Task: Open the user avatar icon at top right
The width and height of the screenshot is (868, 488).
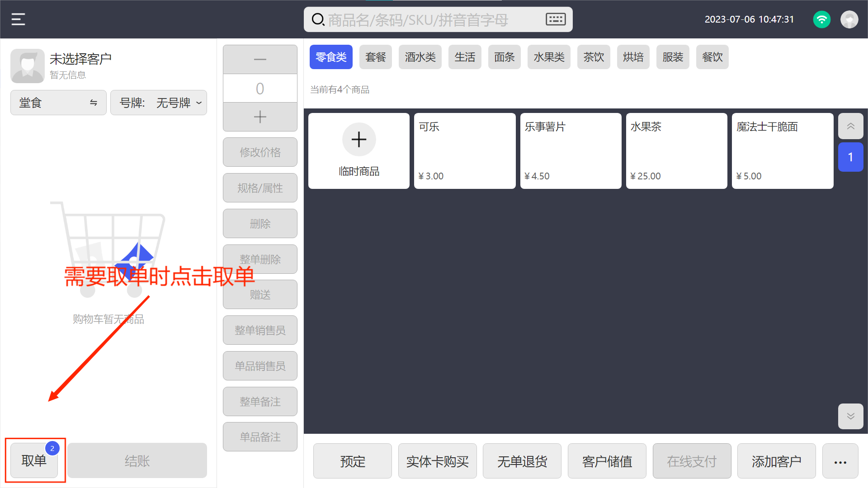Action: pos(849,19)
